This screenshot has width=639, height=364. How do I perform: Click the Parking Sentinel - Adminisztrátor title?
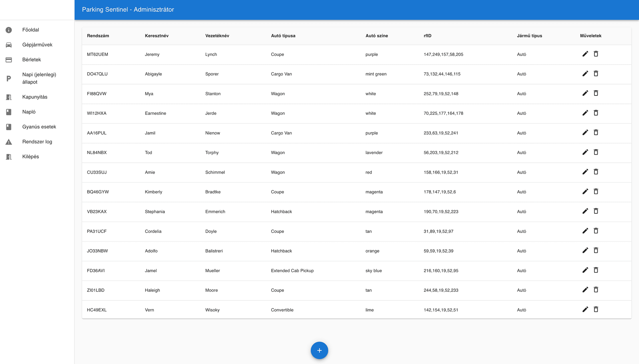[128, 10]
